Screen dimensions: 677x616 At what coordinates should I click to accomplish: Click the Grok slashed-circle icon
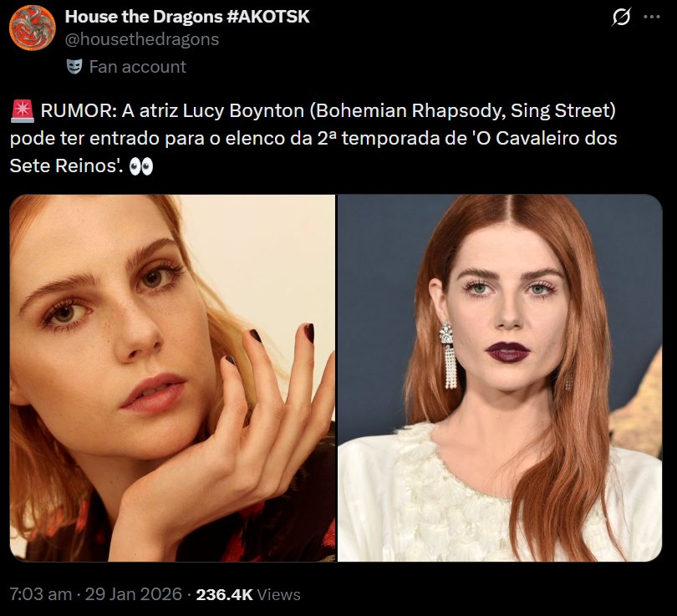click(621, 18)
